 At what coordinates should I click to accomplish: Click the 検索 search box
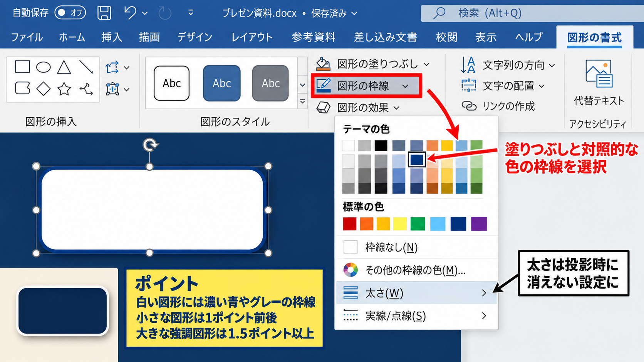click(532, 13)
